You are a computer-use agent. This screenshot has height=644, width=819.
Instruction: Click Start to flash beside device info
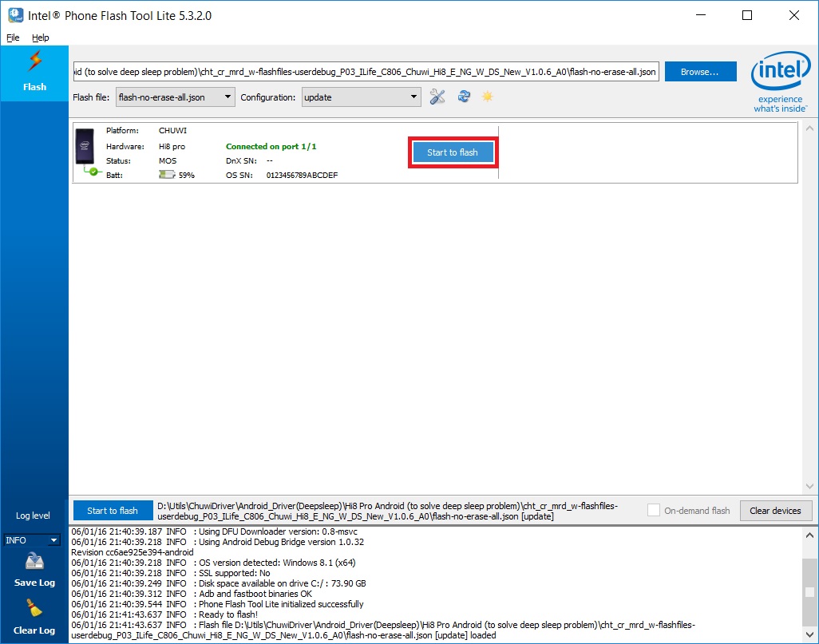point(453,152)
